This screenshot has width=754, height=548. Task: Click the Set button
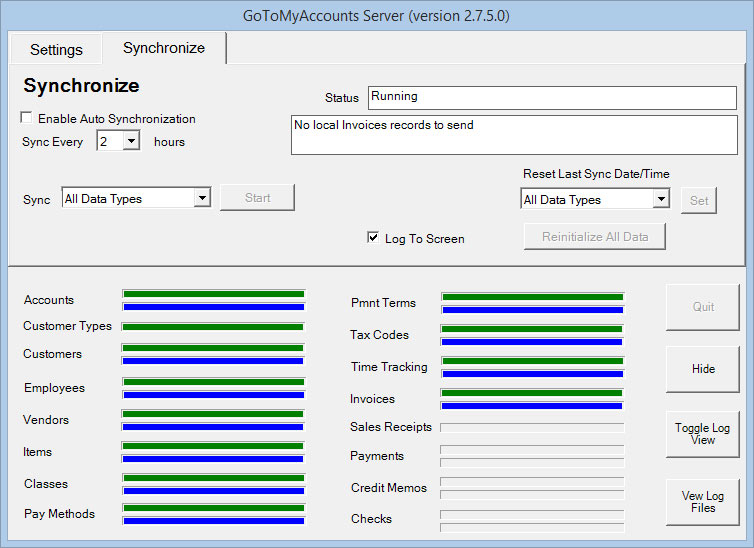coord(699,200)
